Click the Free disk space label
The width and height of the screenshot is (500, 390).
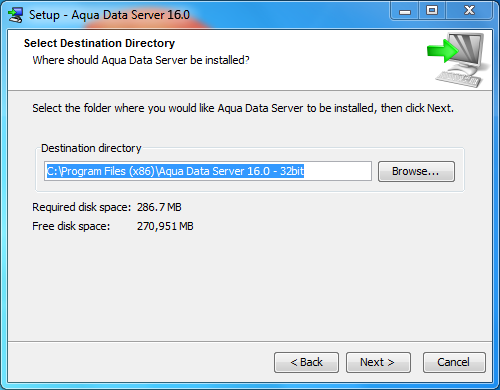coord(71,226)
